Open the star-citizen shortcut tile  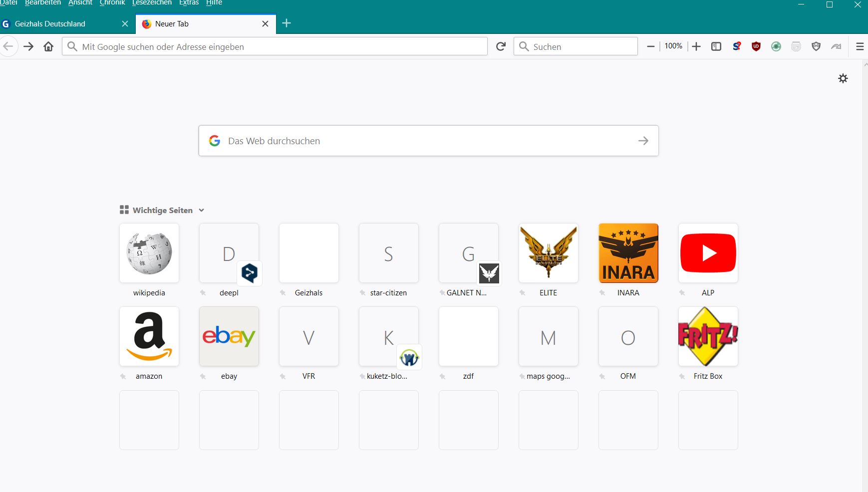click(x=389, y=253)
